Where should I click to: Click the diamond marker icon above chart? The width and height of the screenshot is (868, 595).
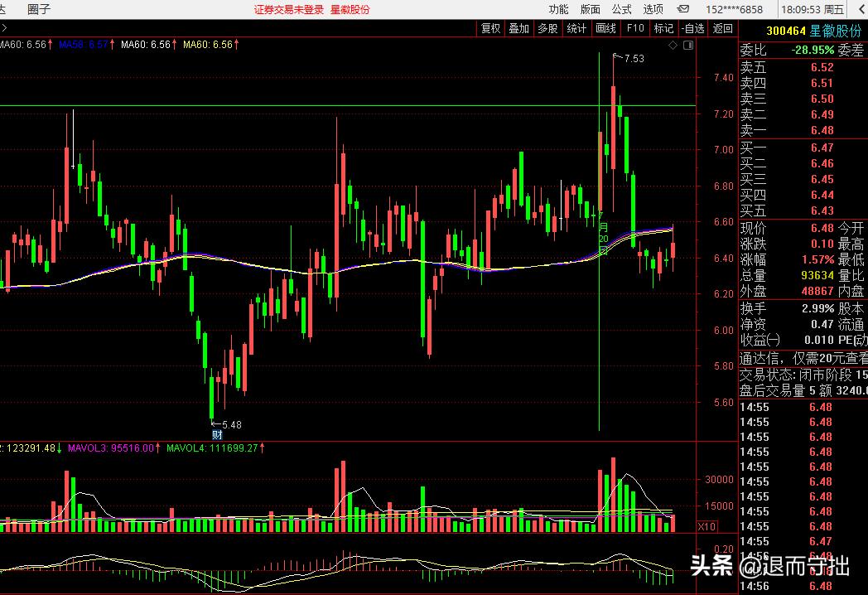[673, 46]
